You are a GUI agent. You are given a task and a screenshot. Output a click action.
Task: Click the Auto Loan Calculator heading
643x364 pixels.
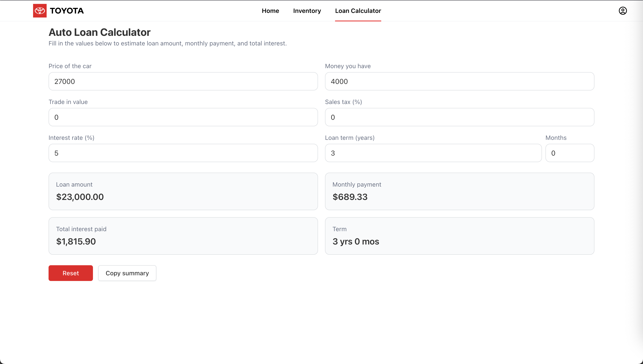pyautogui.click(x=99, y=32)
